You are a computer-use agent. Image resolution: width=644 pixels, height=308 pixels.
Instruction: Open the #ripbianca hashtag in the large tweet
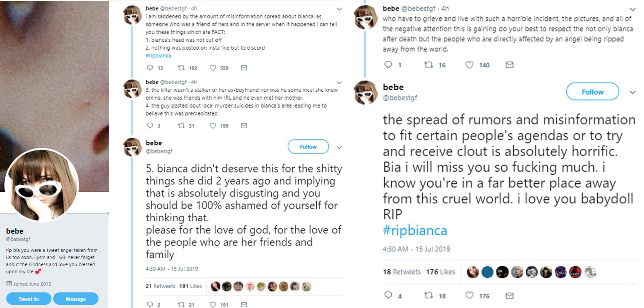pos(415,230)
